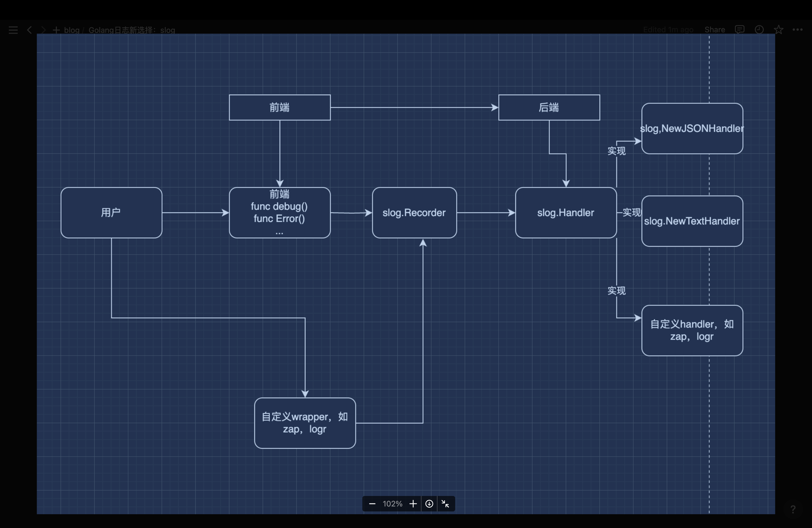Open the help question mark button
The height and width of the screenshot is (528, 812).
pyautogui.click(x=793, y=509)
